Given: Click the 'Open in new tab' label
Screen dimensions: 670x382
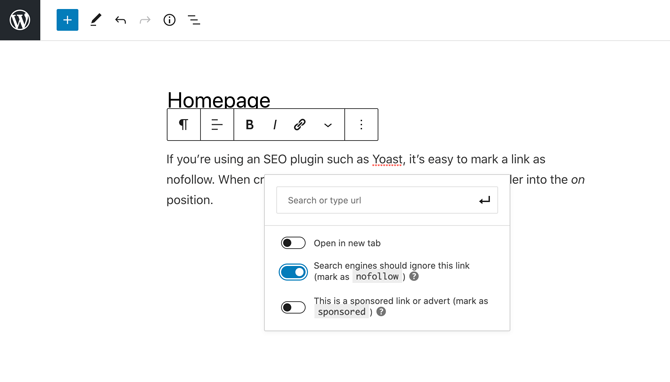Looking at the screenshot, I should click(347, 243).
